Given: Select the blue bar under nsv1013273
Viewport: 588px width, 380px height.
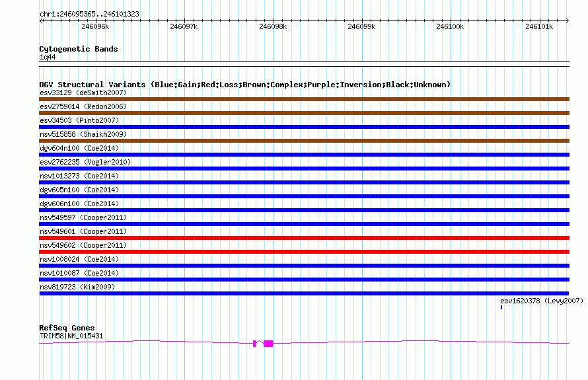Looking at the screenshot, I should (304, 182).
